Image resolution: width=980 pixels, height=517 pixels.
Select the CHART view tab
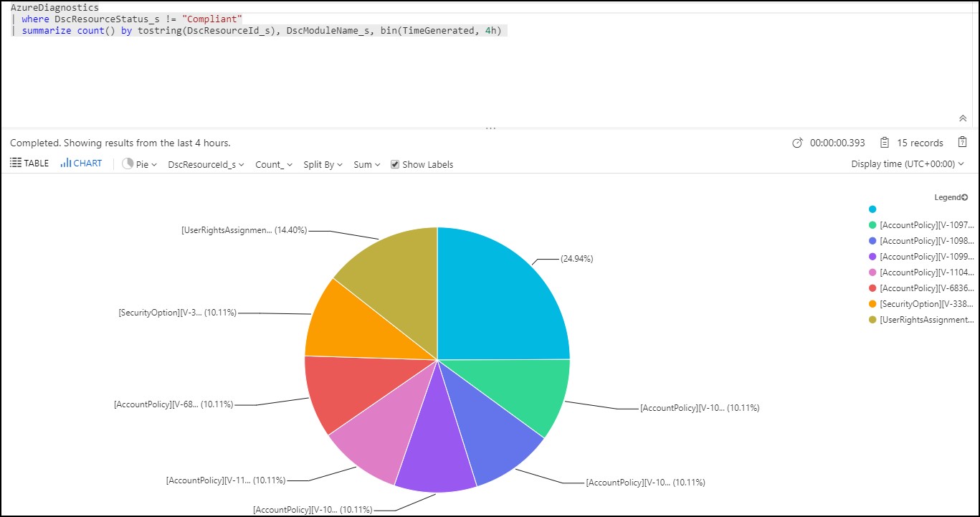coord(81,163)
